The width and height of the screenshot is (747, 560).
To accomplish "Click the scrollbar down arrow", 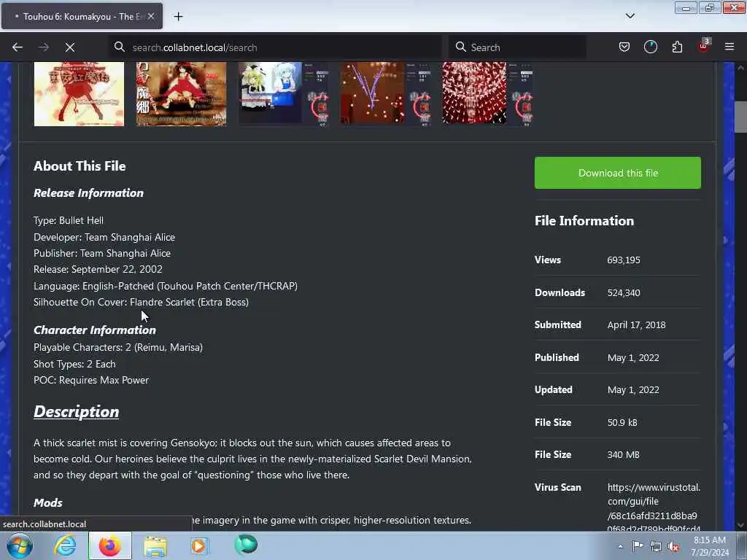I will (x=740, y=525).
